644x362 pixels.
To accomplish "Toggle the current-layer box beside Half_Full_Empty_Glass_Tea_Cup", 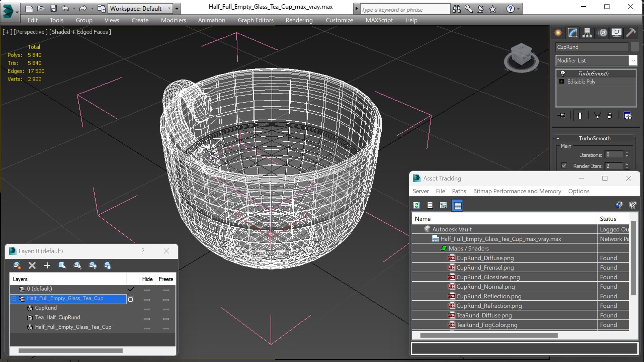I will 131,299.
